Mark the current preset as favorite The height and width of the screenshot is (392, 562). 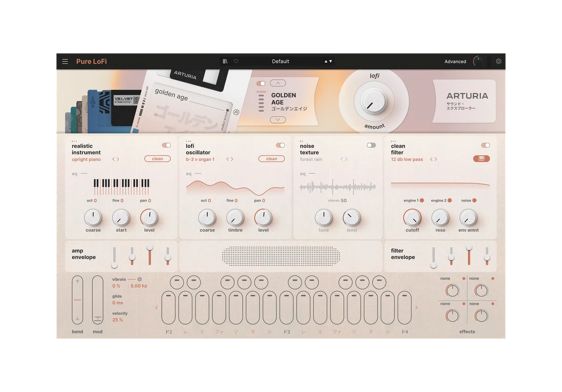[236, 61]
